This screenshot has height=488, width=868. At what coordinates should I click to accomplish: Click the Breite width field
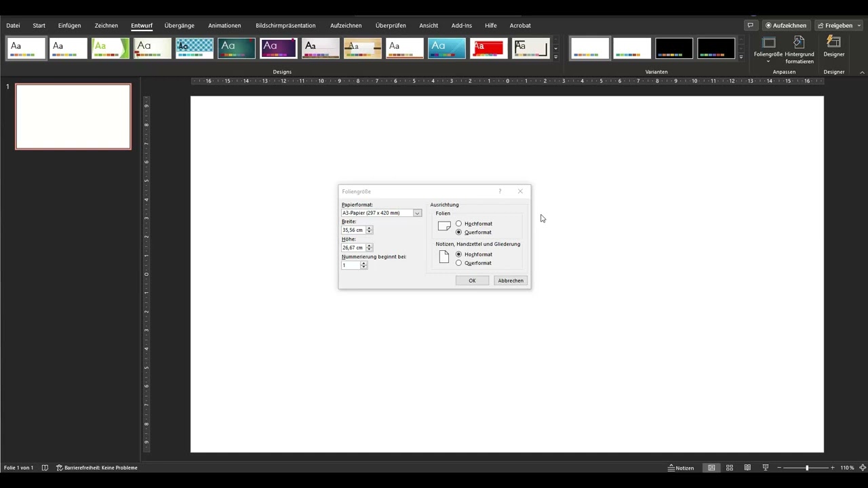[x=353, y=230]
